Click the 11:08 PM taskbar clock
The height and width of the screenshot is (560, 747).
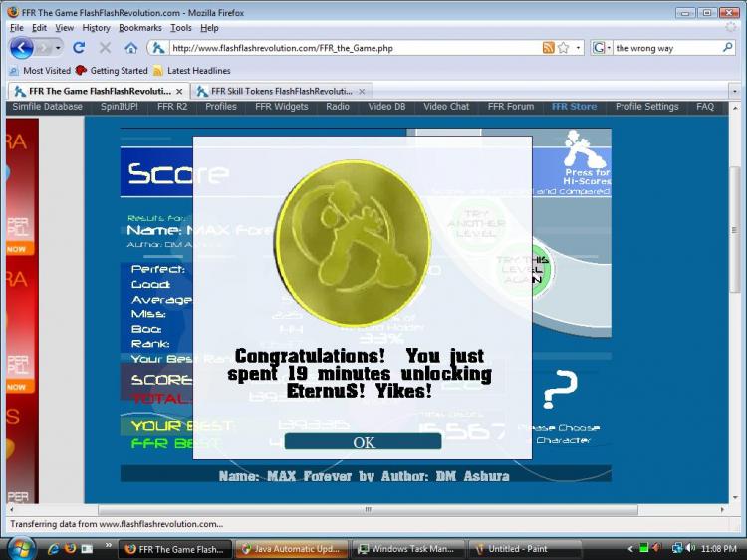pyautogui.click(x=719, y=549)
